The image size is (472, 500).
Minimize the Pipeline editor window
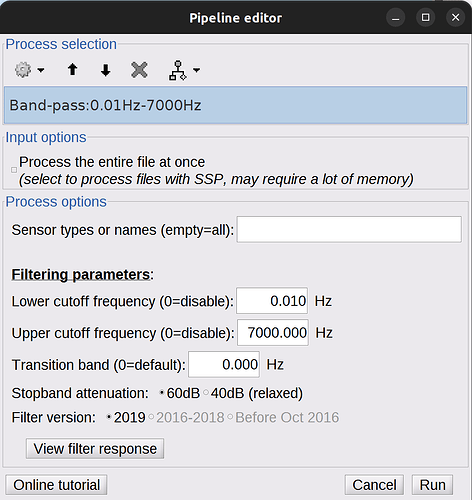point(396,17)
